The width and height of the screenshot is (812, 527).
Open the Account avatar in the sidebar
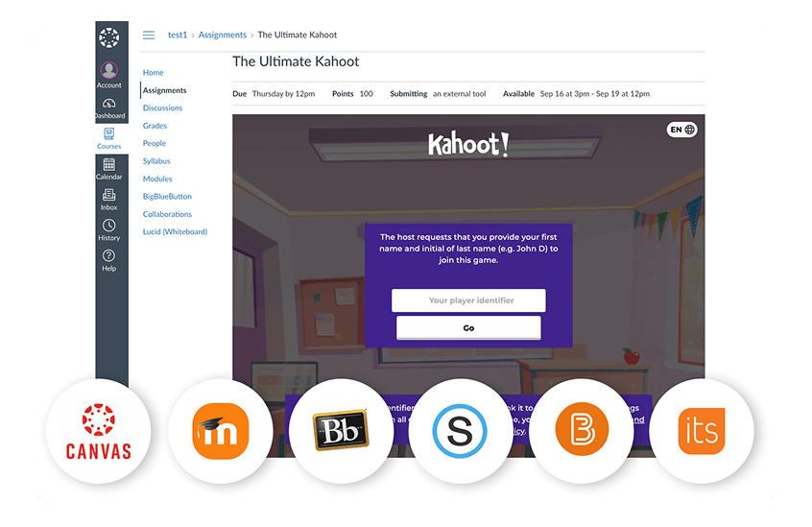click(x=109, y=70)
